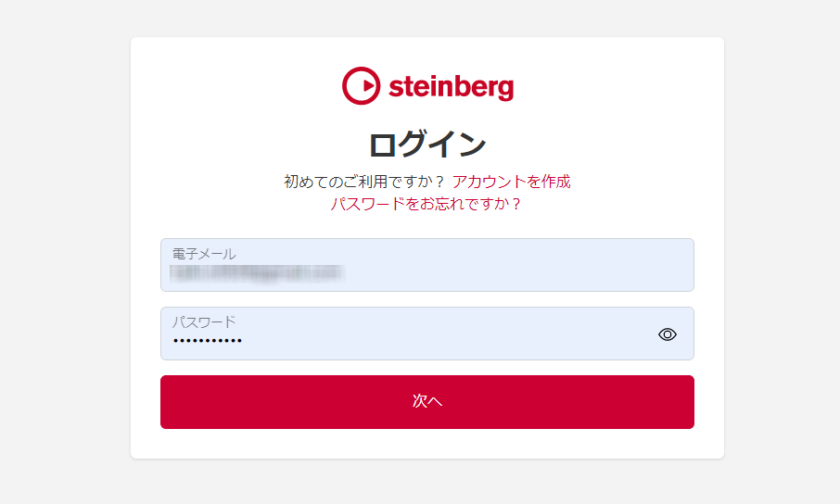This screenshot has width=840, height=504.
Task: Open the パスワードをお忘れですか？ link
Action: click(x=426, y=204)
